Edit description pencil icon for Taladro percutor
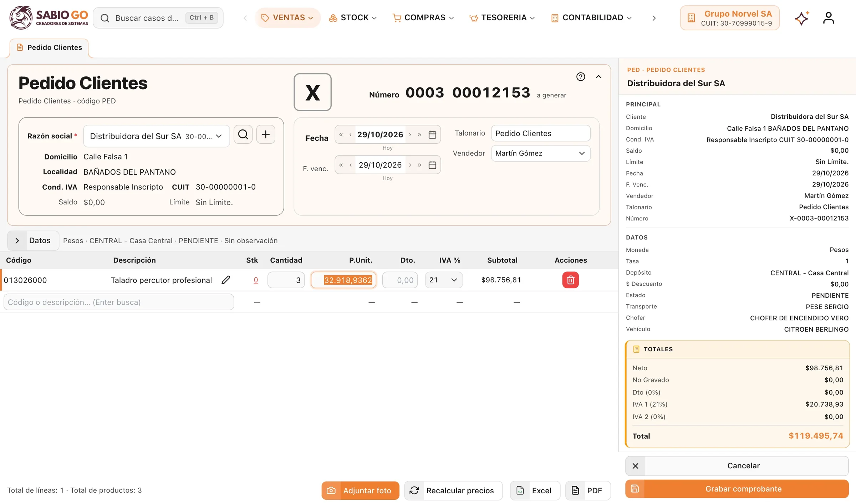 [226, 280]
